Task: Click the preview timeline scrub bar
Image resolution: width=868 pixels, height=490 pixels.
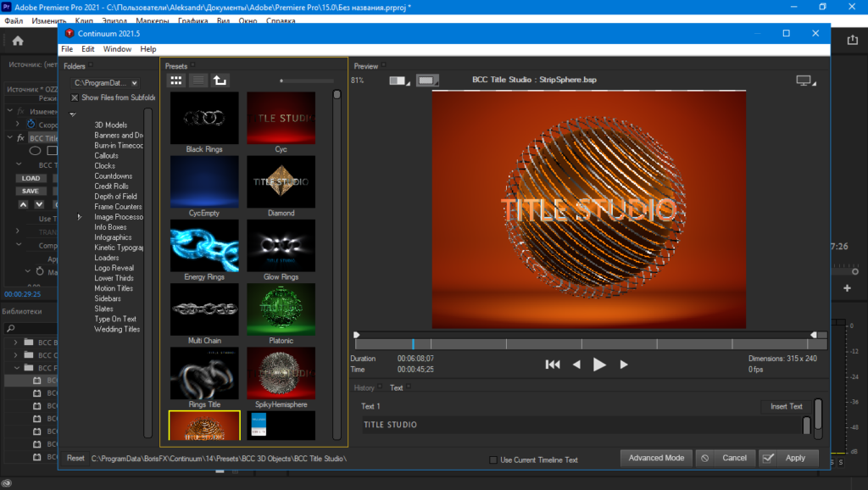Action: pos(591,344)
